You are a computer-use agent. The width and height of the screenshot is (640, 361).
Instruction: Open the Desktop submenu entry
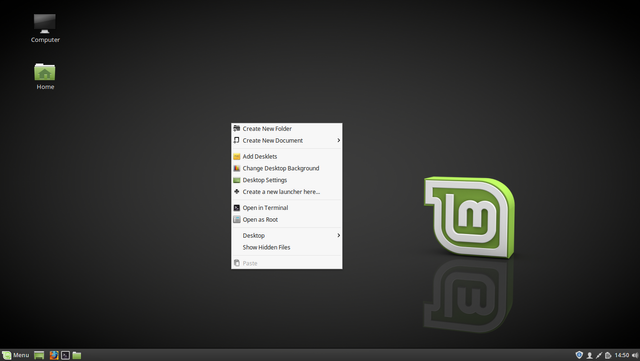point(287,236)
